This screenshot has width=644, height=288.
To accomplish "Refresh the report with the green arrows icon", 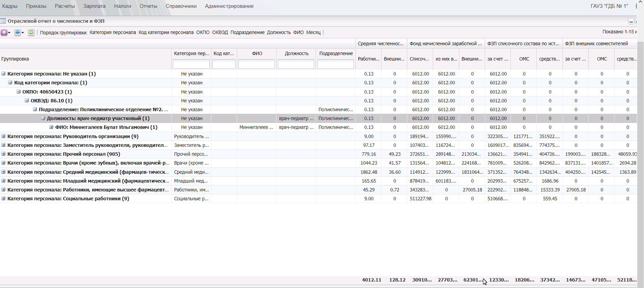I will point(31,32).
